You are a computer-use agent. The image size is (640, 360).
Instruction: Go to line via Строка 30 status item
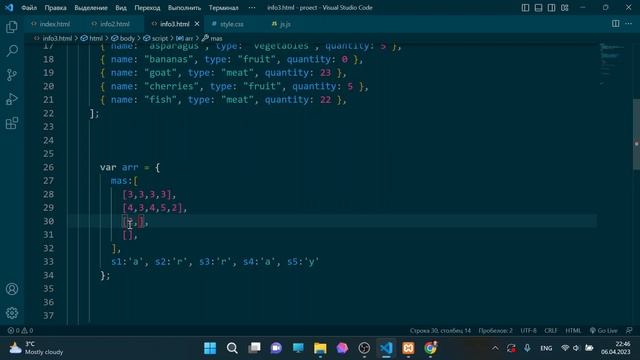coord(440,331)
